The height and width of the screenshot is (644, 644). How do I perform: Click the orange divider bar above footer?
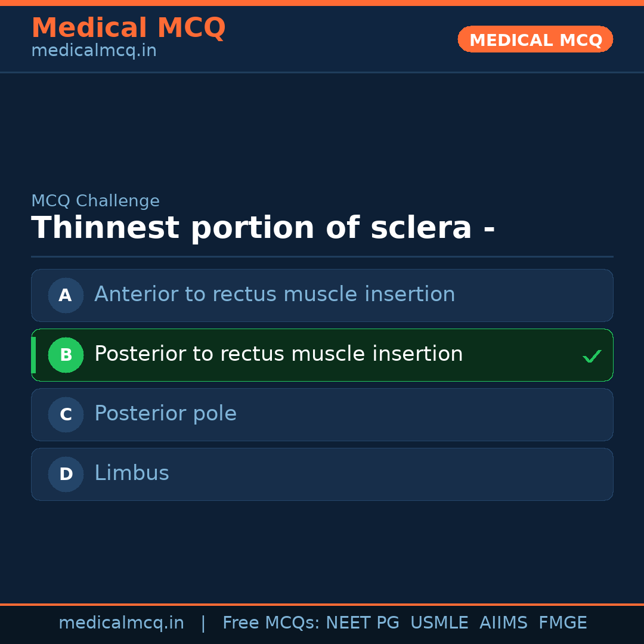pyautogui.click(x=322, y=603)
